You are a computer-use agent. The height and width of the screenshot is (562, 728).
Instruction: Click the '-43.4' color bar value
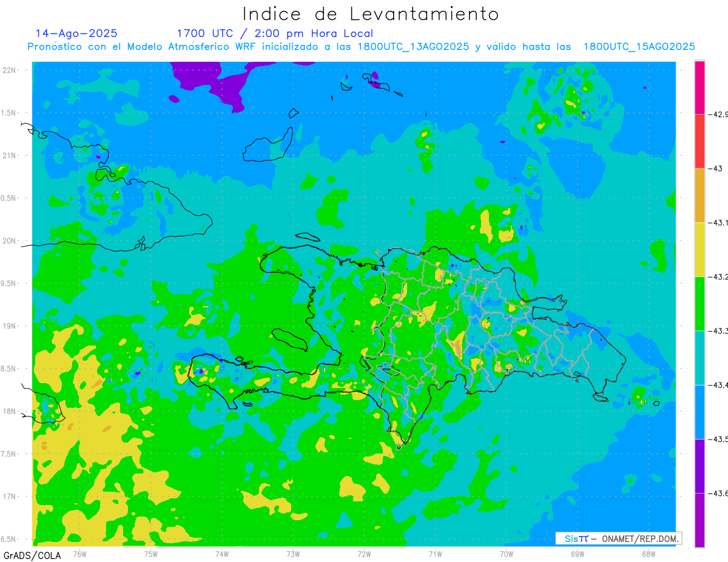tap(719, 385)
